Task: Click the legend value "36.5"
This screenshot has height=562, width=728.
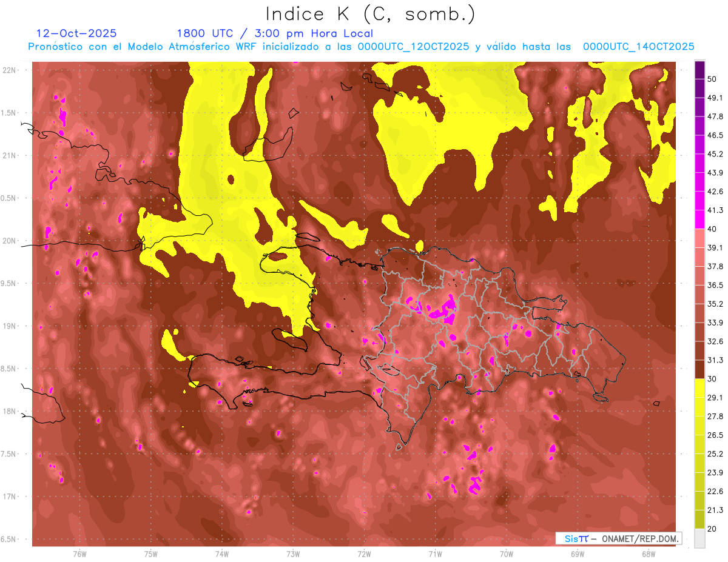Action: click(716, 285)
